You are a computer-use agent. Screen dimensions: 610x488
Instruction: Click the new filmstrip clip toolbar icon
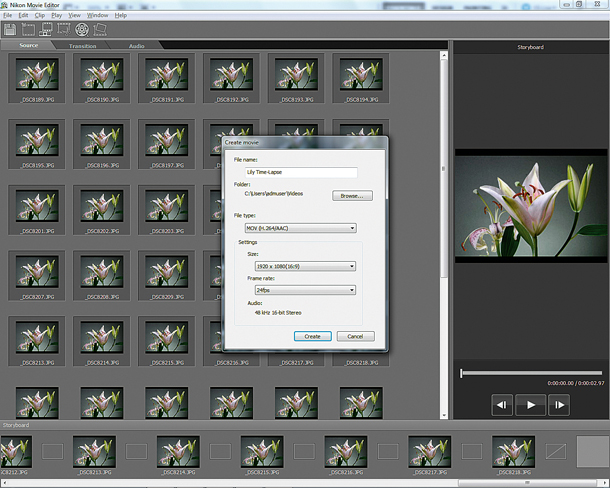point(28,30)
